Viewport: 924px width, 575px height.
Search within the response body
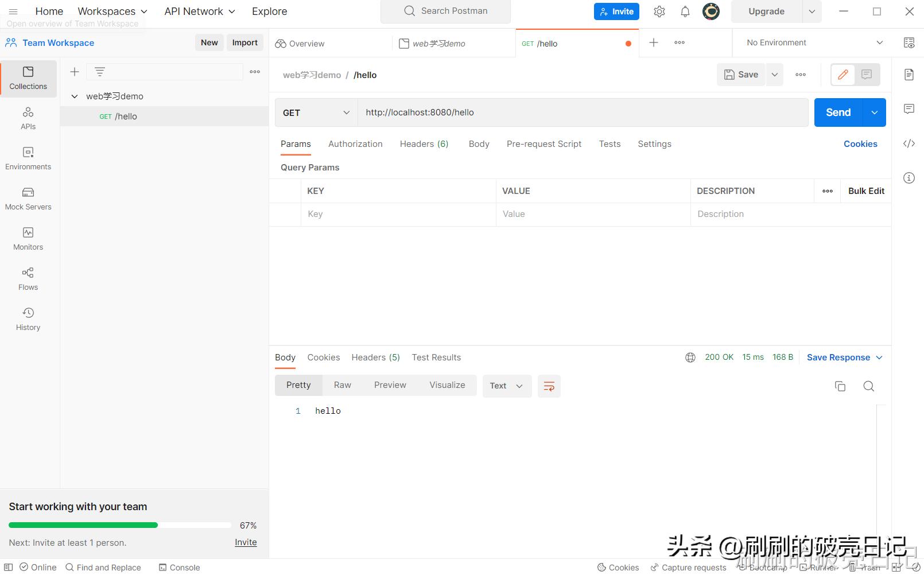(x=868, y=386)
